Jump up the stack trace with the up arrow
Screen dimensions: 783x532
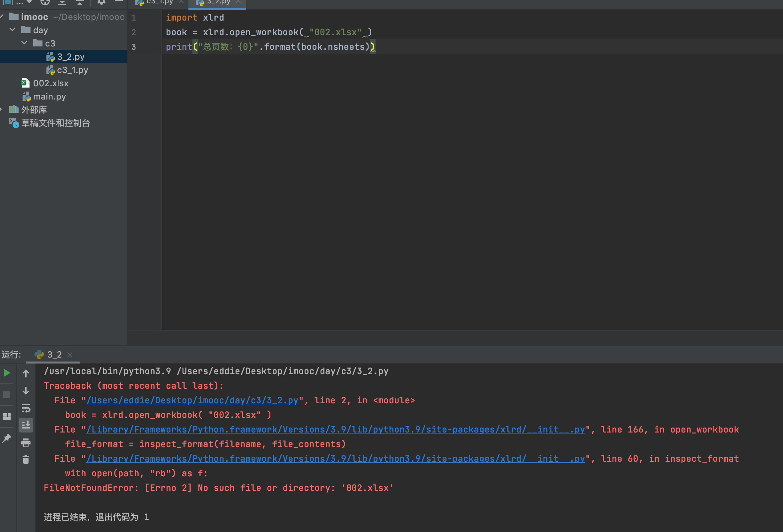pyautogui.click(x=26, y=373)
